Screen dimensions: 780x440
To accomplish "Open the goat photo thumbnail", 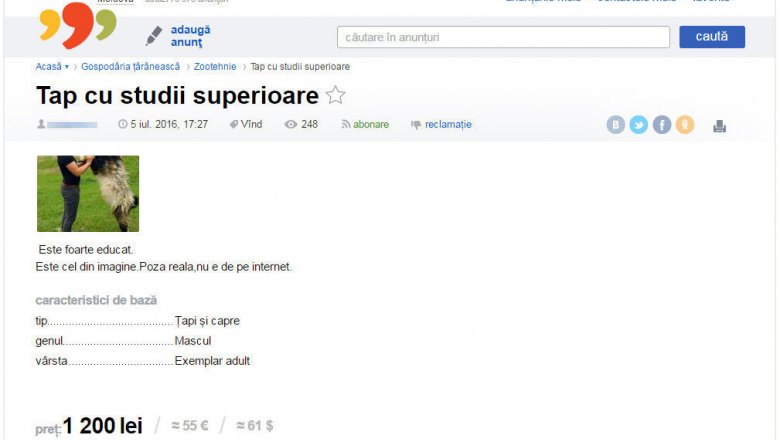I will (x=88, y=193).
